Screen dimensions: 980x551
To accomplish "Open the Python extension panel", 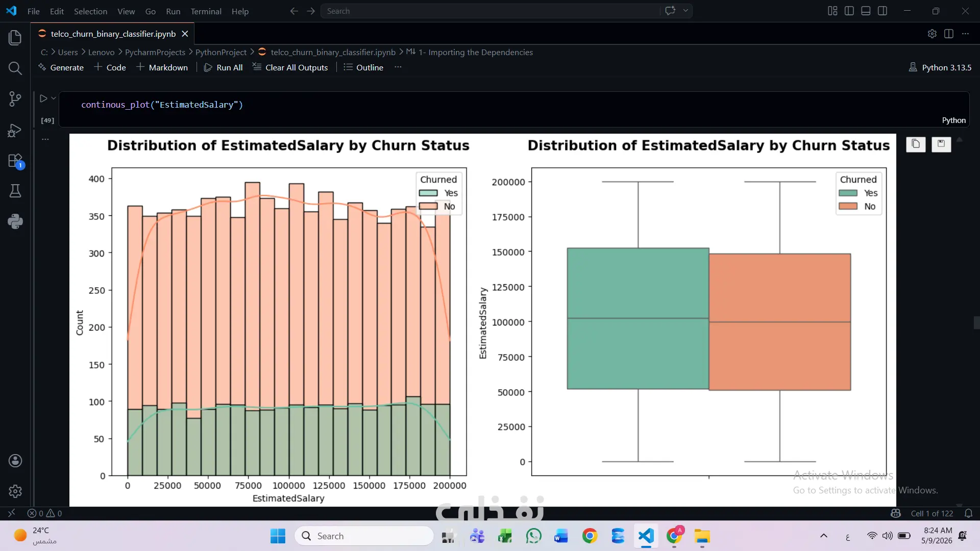I will point(15,221).
